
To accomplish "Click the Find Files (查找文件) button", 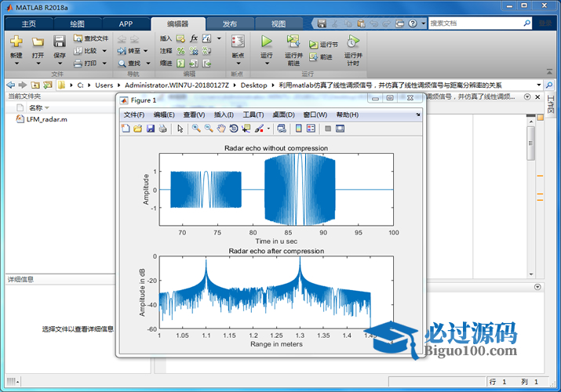I will pyautogui.click(x=91, y=38).
